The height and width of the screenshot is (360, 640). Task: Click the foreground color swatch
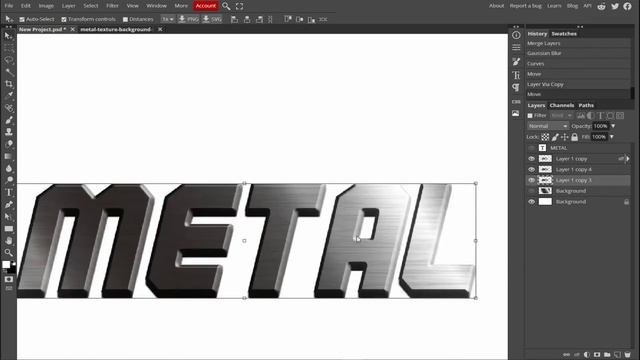point(6,264)
